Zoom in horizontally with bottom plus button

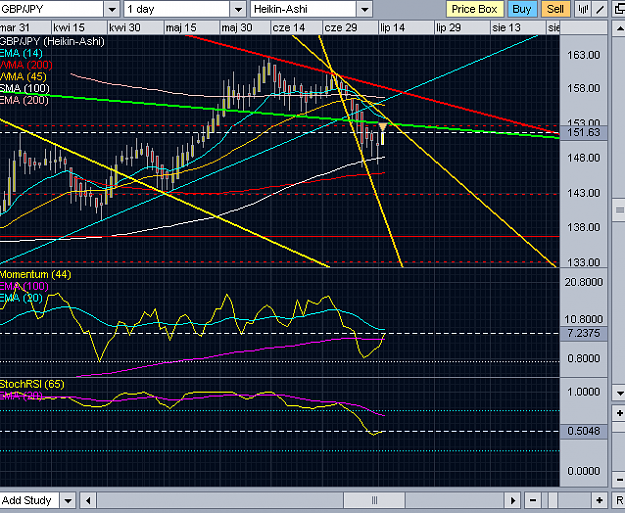599,500
